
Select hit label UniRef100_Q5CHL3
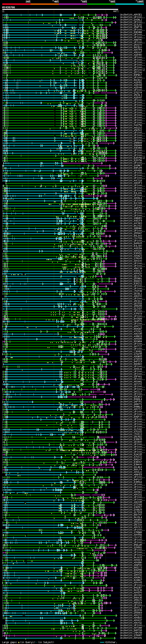[x=131, y=95]
